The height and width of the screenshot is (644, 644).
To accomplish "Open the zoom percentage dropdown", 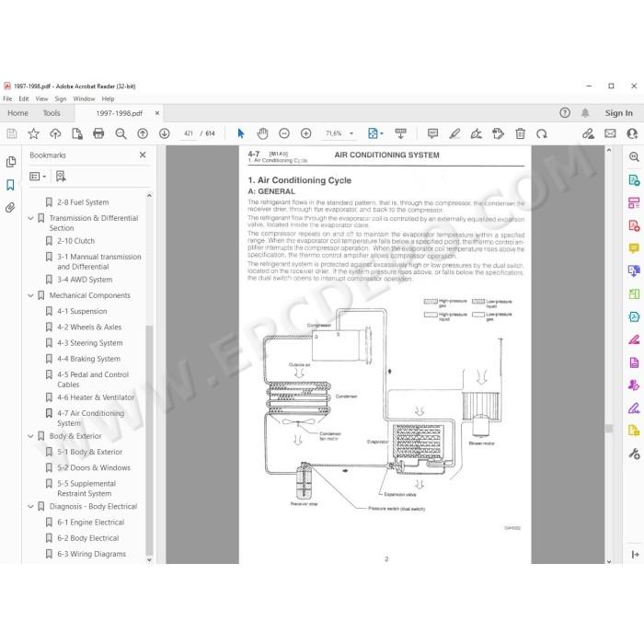I will click(351, 133).
